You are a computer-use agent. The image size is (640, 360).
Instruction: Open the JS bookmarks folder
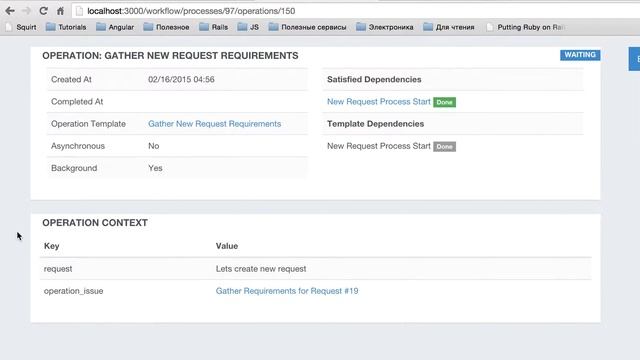(248, 27)
